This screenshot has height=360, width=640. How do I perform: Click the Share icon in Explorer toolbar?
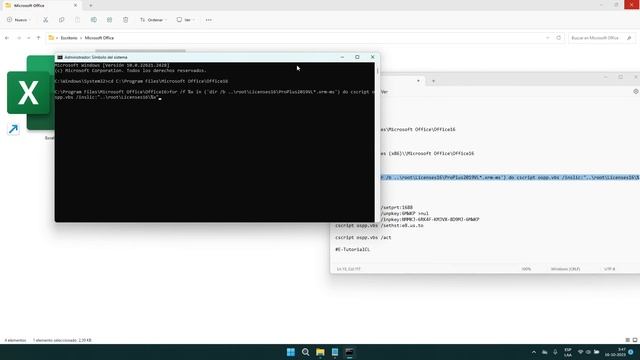pos(109,20)
